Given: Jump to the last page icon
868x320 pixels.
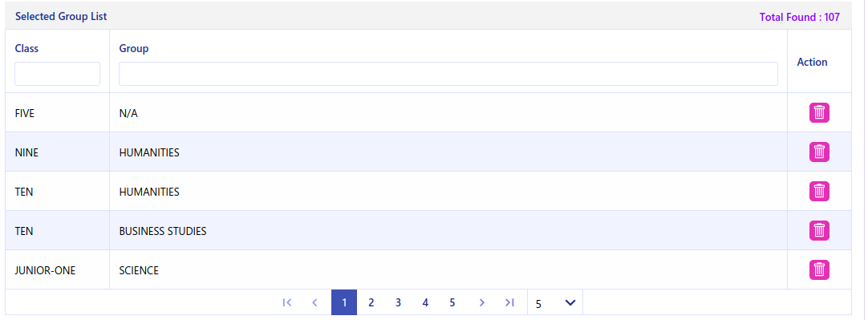Looking at the screenshot, I should tap(510, 302).
